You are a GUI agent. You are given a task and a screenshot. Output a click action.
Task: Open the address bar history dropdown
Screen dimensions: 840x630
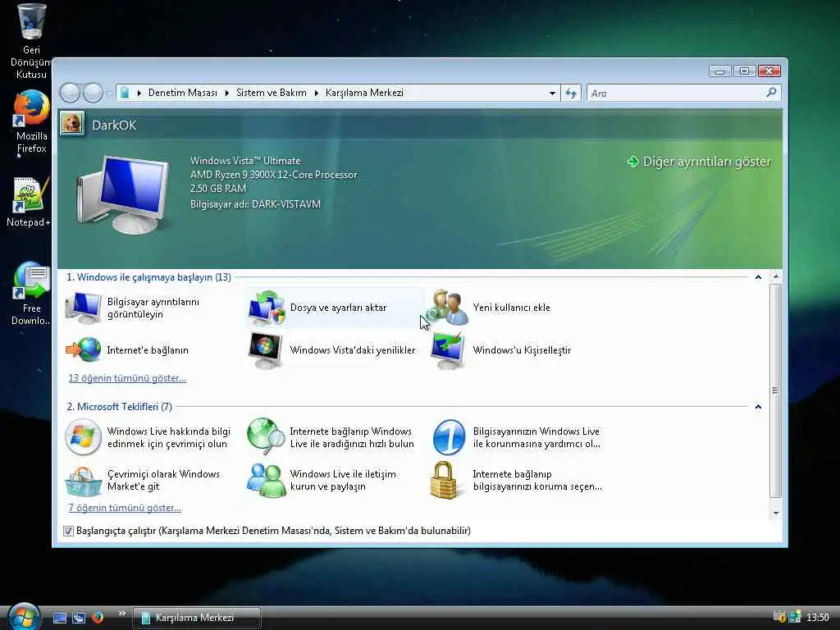(552, 94)
